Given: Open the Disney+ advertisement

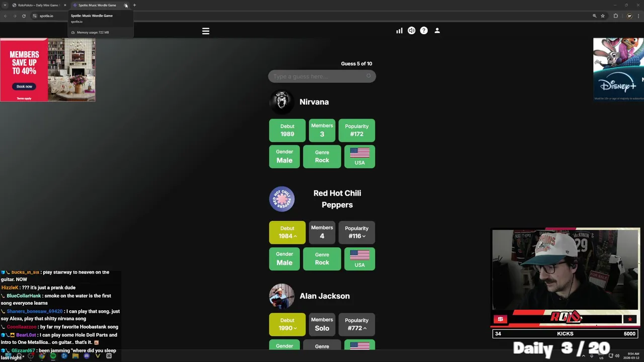Looking at the screenshot, I should click(618, 70).
